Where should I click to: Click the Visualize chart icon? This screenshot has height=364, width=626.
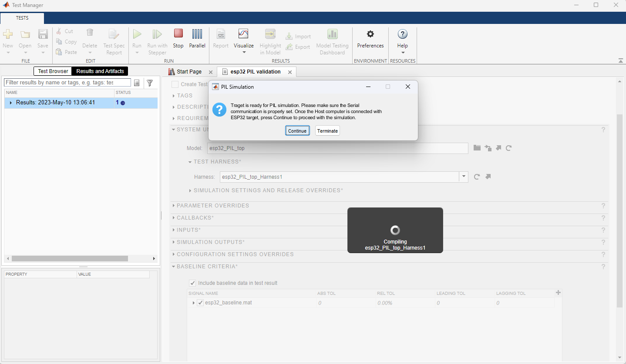(x=243, y=34)
